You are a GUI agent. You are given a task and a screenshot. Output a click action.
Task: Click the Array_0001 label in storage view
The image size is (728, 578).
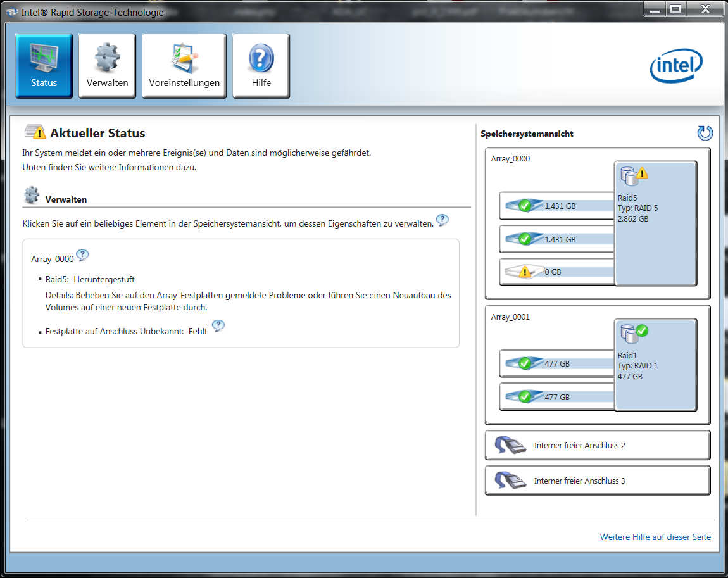(510, 317)
